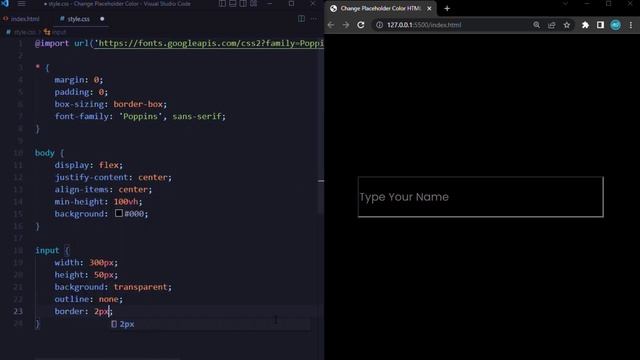Viewport: 640px width, 360px height.
Task: Open the browser Extensions puzzle icon
Action: click(x=585, y=25)
